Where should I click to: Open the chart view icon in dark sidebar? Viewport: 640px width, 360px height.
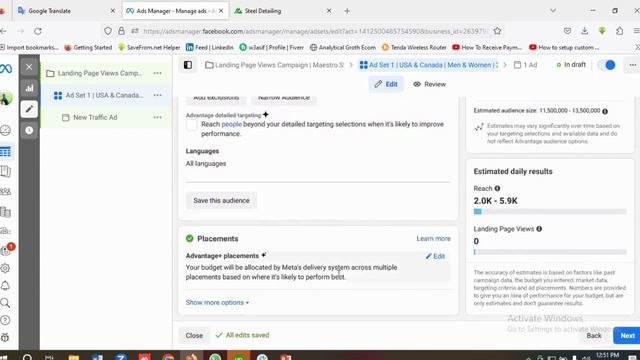pos(29,88)
